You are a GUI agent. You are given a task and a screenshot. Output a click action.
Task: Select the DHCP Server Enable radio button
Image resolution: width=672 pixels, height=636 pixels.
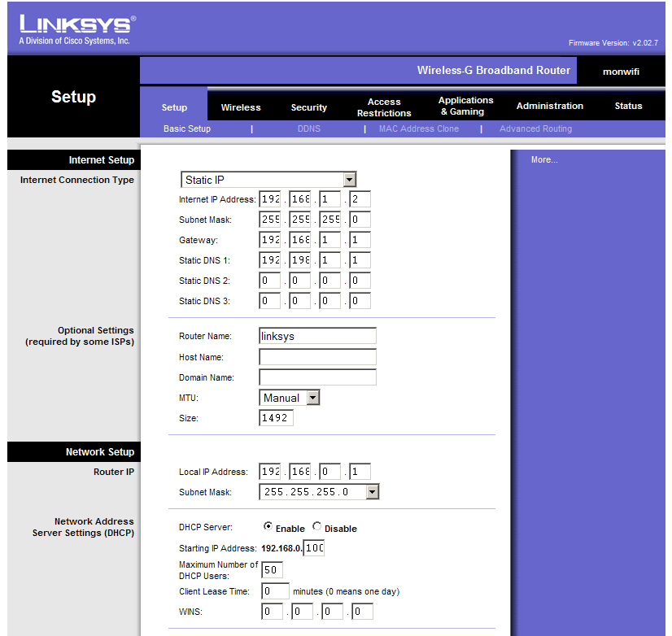pos(268,527)
